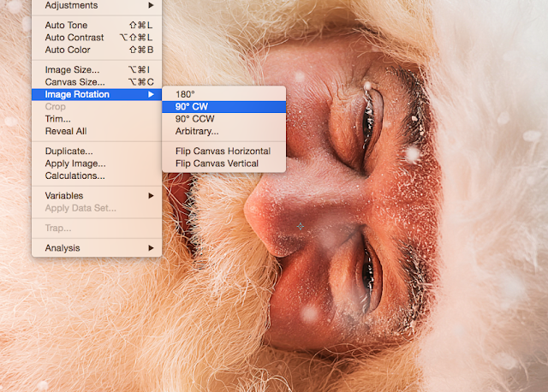
Task: Open the Adjustments submenu
Action: pos(97,5)
